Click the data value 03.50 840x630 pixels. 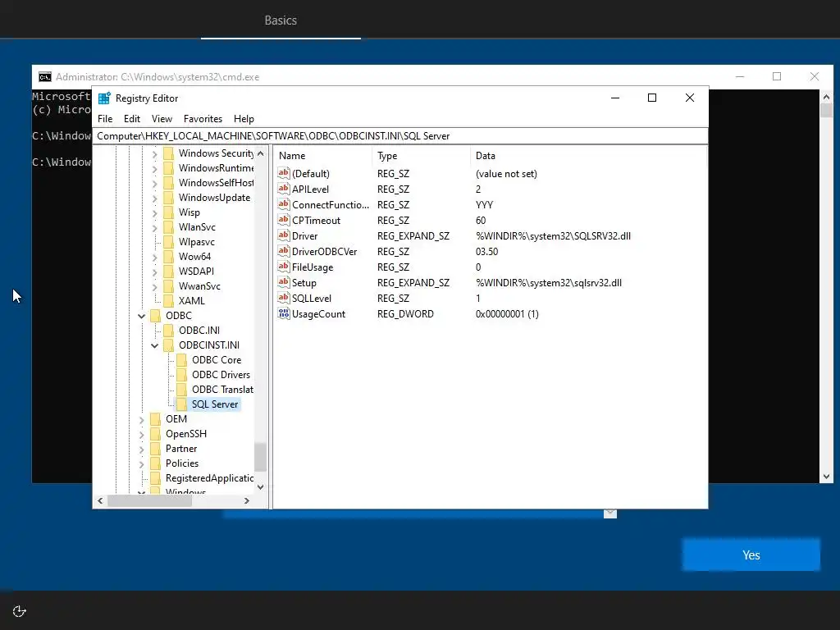[x=486, y=252]
